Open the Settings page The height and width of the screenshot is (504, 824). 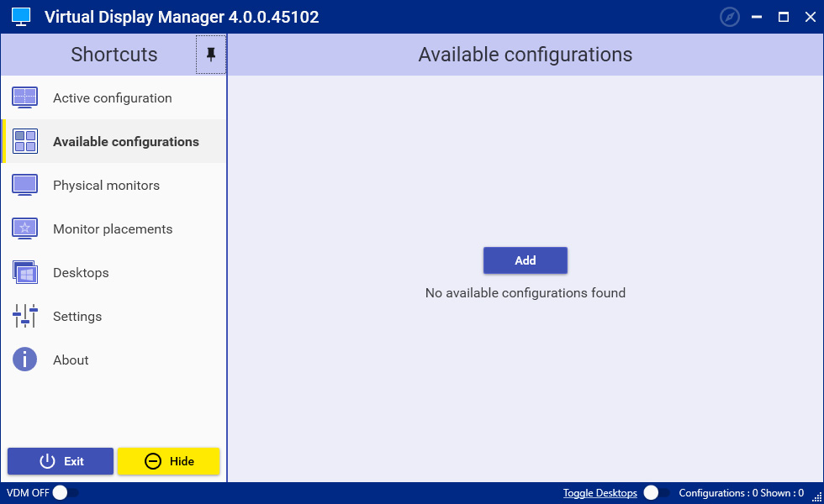pos(114,316)
